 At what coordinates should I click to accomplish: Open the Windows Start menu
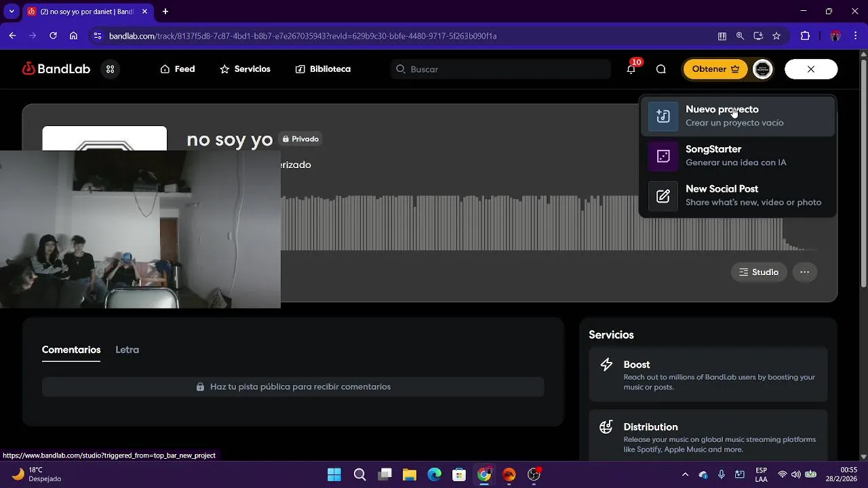[x=334, y=474]
